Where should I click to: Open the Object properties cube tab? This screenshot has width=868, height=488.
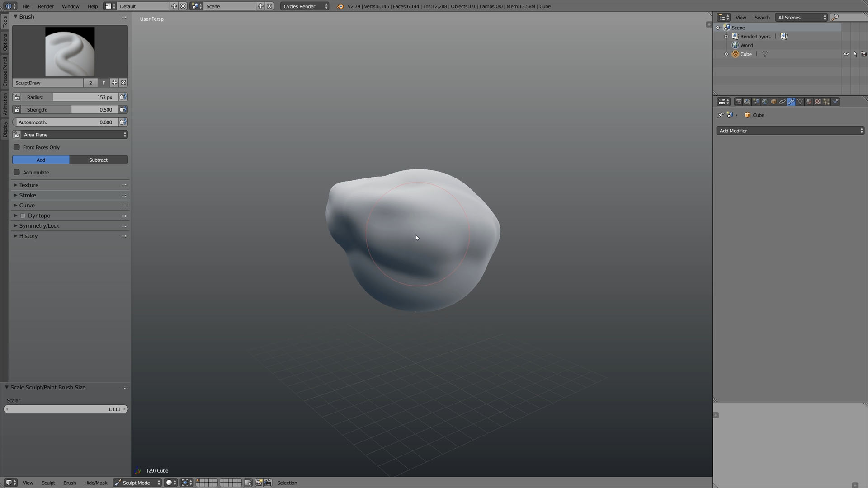(x=774, y=102)
